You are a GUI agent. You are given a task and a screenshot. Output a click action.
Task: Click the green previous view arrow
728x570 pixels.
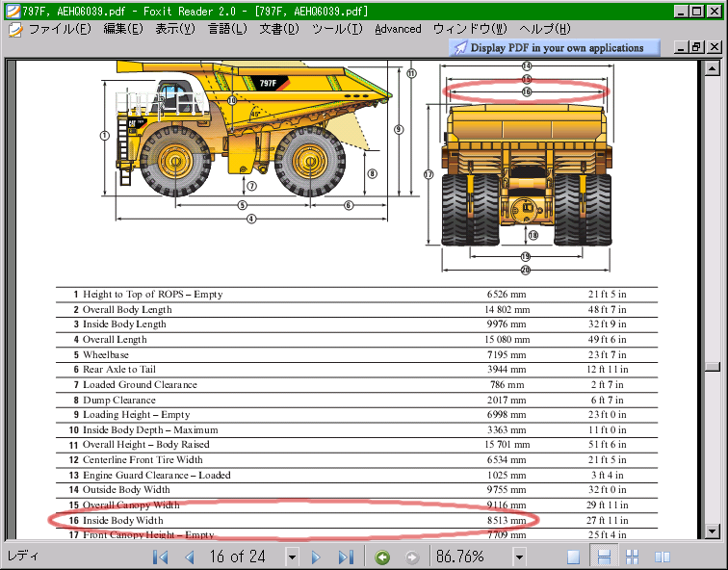(x=382, y=557)
